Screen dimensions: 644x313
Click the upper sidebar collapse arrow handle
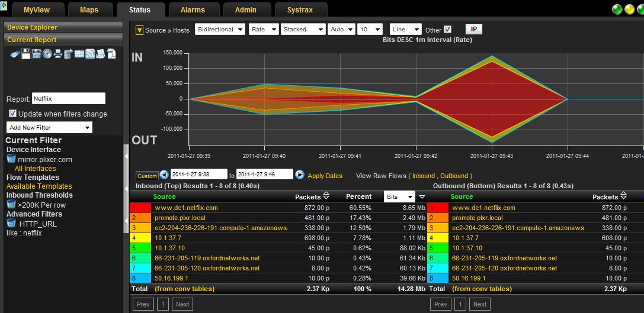click(126, 156)
